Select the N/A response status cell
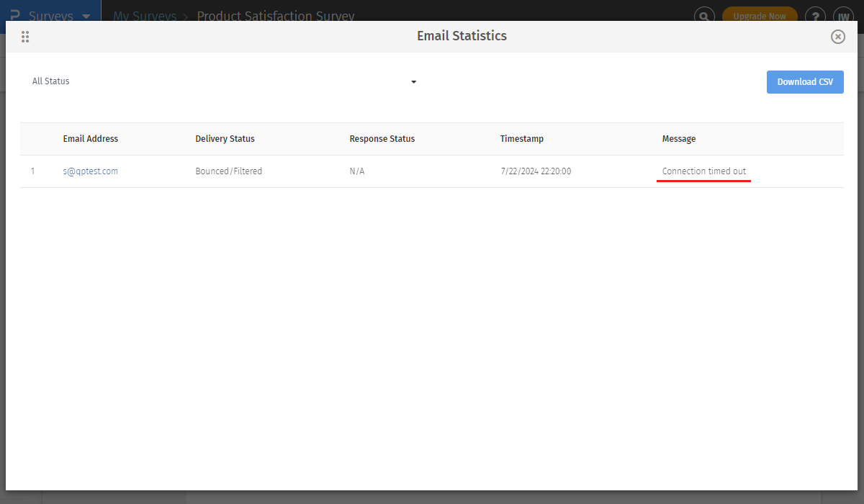864x504 pixels. (x=357, y=171)
